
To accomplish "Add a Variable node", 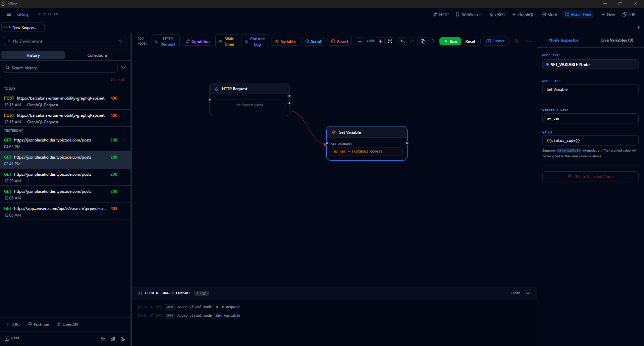I will [285, 41].
